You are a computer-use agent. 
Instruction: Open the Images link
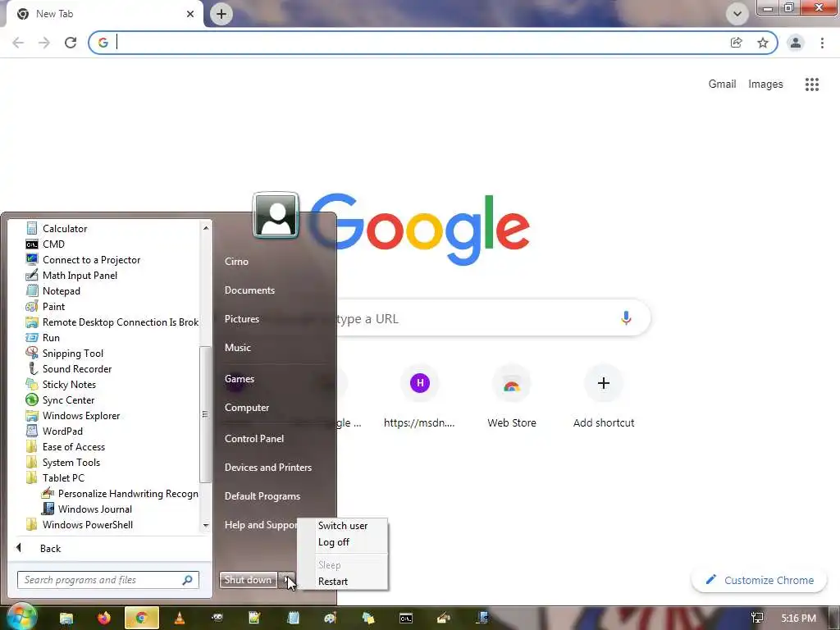pyautogui.click(x=765, y=84)
